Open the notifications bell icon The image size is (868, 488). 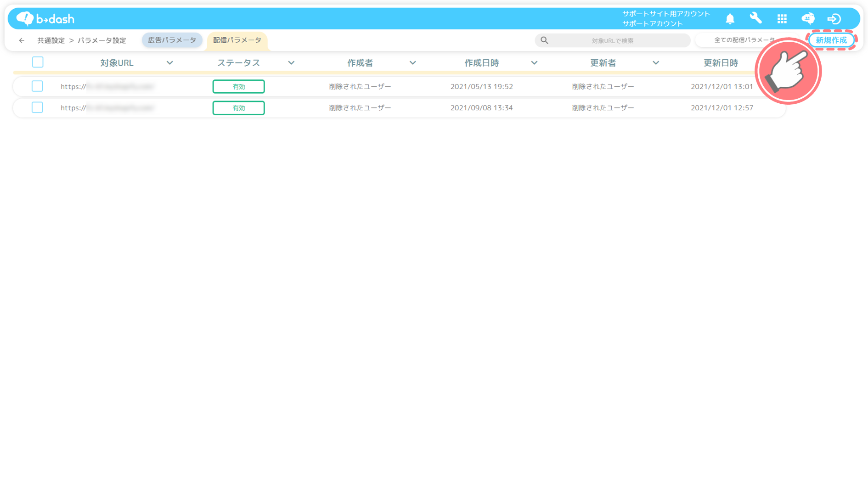click(x=730, y=19)
